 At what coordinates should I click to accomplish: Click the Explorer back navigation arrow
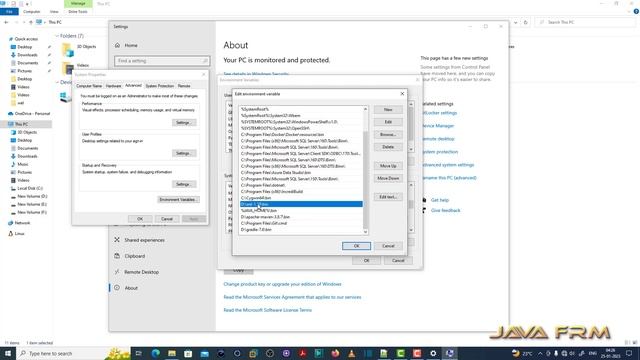(6, 22)
